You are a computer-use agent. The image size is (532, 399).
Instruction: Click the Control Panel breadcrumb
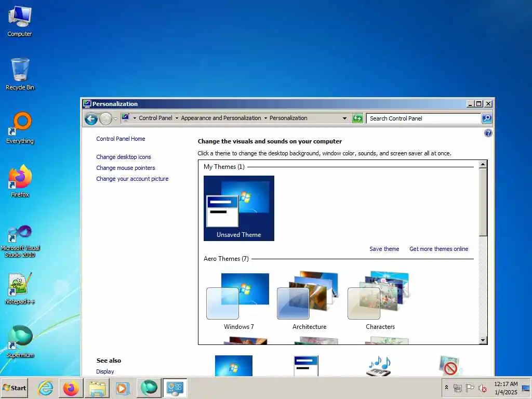(x=155, y=118)
